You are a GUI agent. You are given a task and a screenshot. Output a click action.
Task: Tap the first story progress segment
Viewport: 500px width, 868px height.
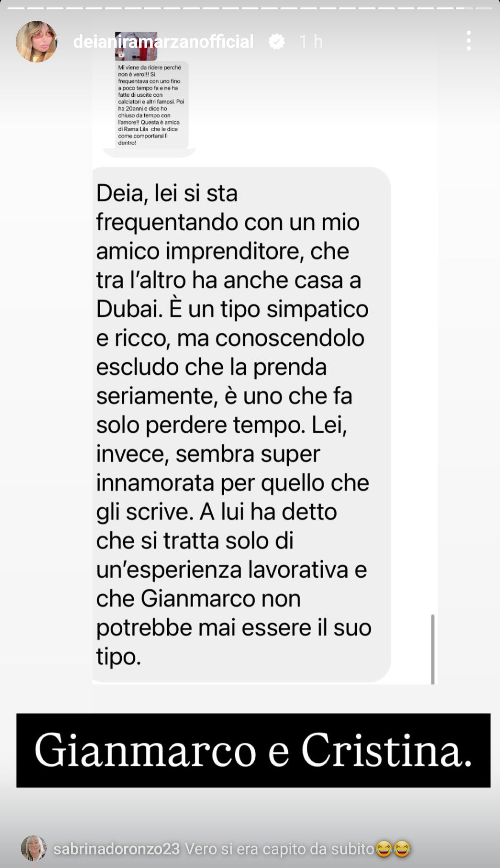pyautogui.click(x=15, y=8)
